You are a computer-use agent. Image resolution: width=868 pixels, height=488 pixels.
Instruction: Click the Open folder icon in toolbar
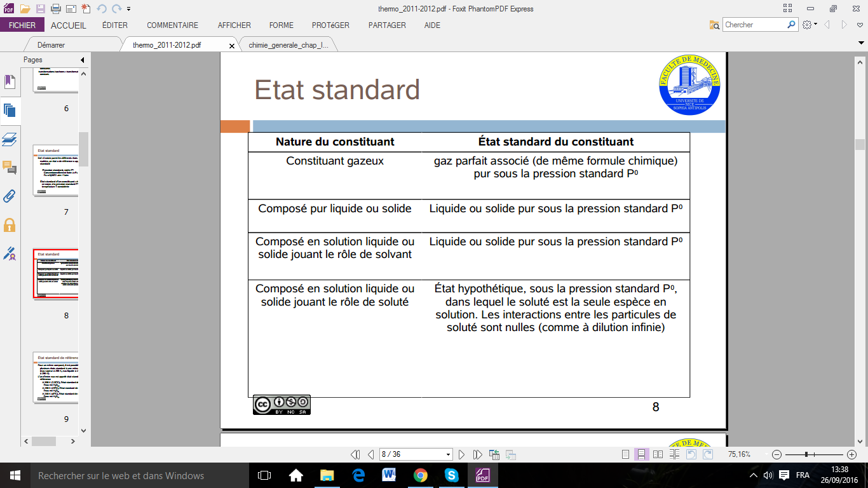[x=25, y=9]
